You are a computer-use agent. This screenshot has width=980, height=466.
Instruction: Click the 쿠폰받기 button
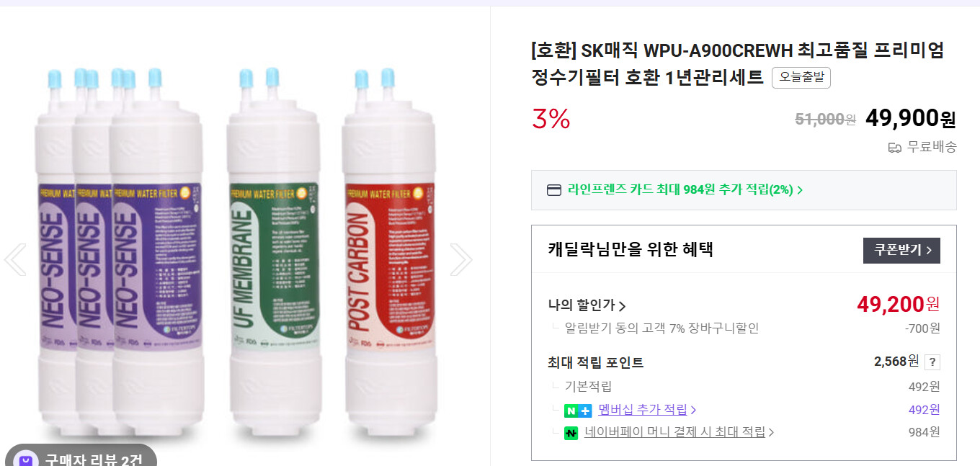tap(901, 251)
